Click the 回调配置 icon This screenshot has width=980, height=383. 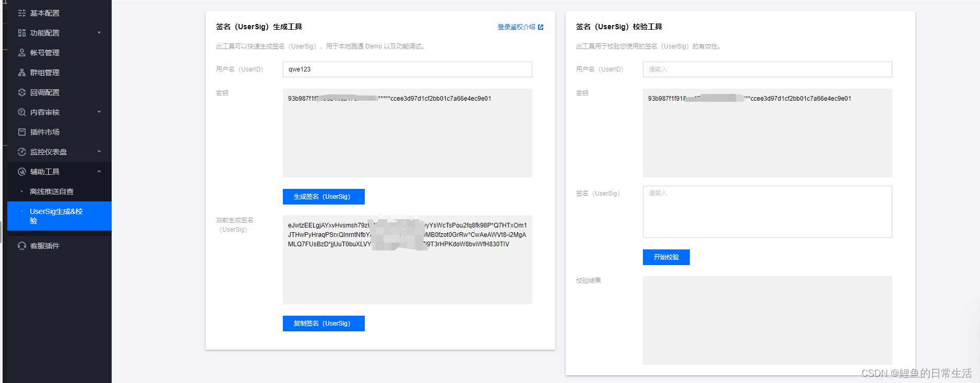[22, 92]
